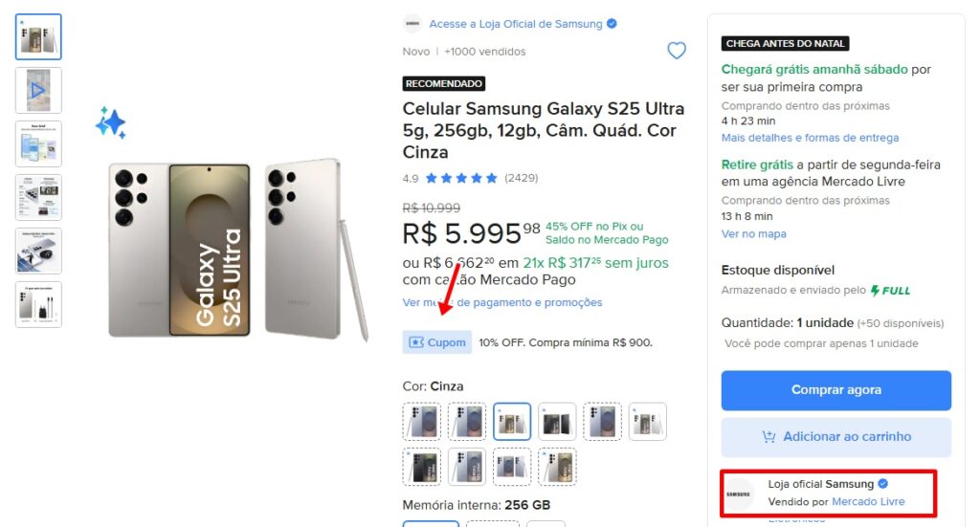Viewport: 980px width, 527px height.
Task: Click Adicionar ao carrinho button
Action: (x=835, y=437)
